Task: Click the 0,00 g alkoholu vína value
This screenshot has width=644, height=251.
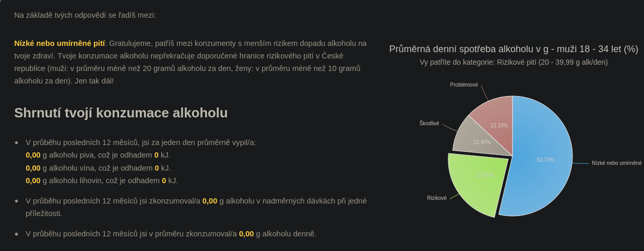Action: [x=33, y=168]
